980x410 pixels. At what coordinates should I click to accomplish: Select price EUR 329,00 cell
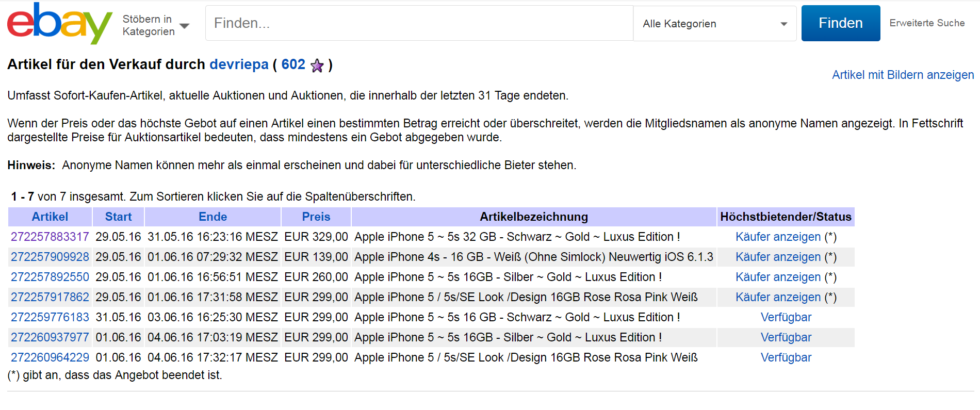[x=316, y=237]
